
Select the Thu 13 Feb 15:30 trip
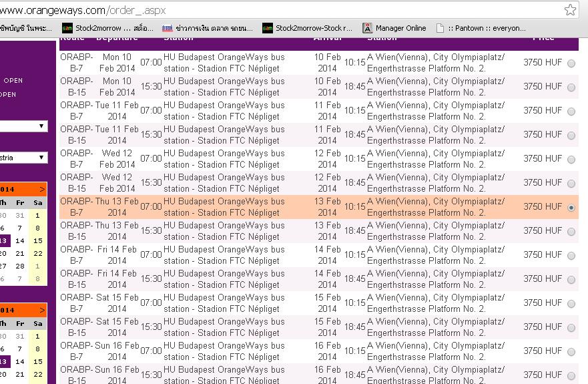pos(571,232)
